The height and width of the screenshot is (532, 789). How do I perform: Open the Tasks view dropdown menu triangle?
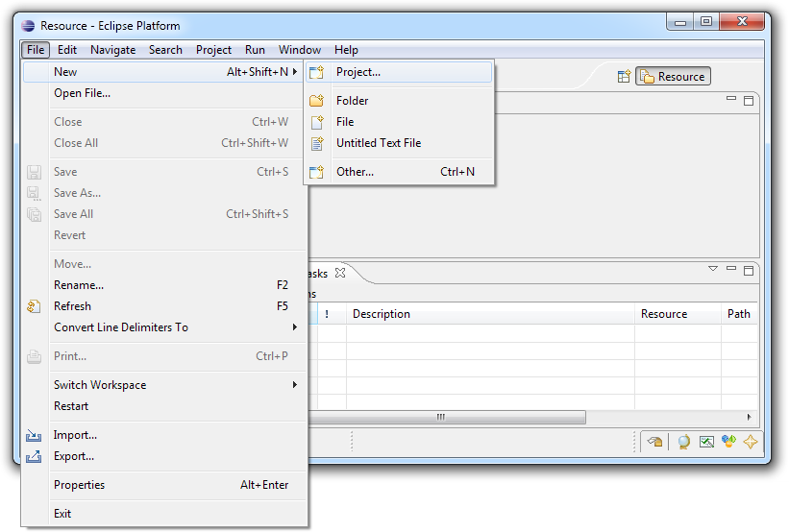coord(713,269)
